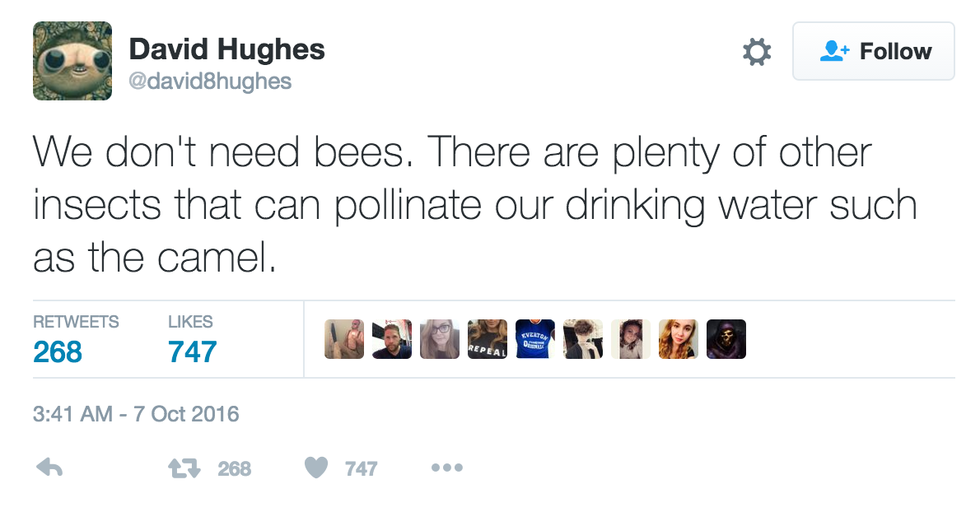Open the avatar with REPEAL black shirt
Image resolution: width=980 pixels, height=512 pixels.
(487, 339)
